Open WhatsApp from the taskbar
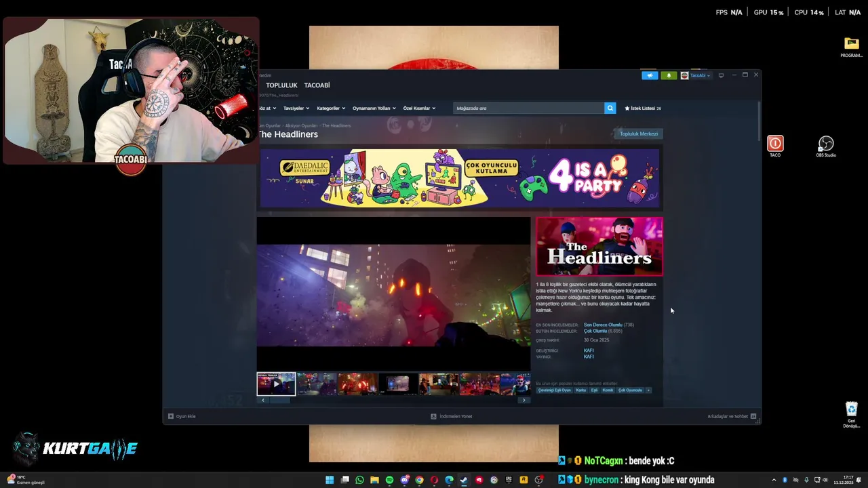The width and height of the screenshot is (868, 488). pos(359,480)
